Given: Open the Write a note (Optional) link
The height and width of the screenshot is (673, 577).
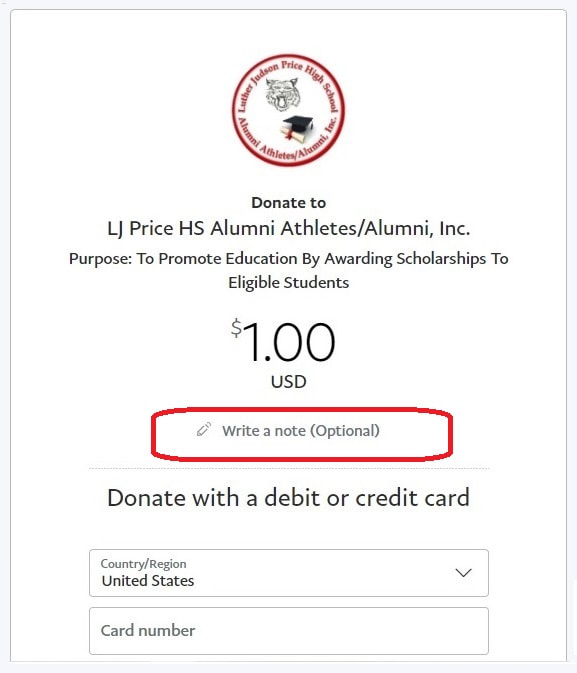Looking at the screenshot, I should [301, 431].
